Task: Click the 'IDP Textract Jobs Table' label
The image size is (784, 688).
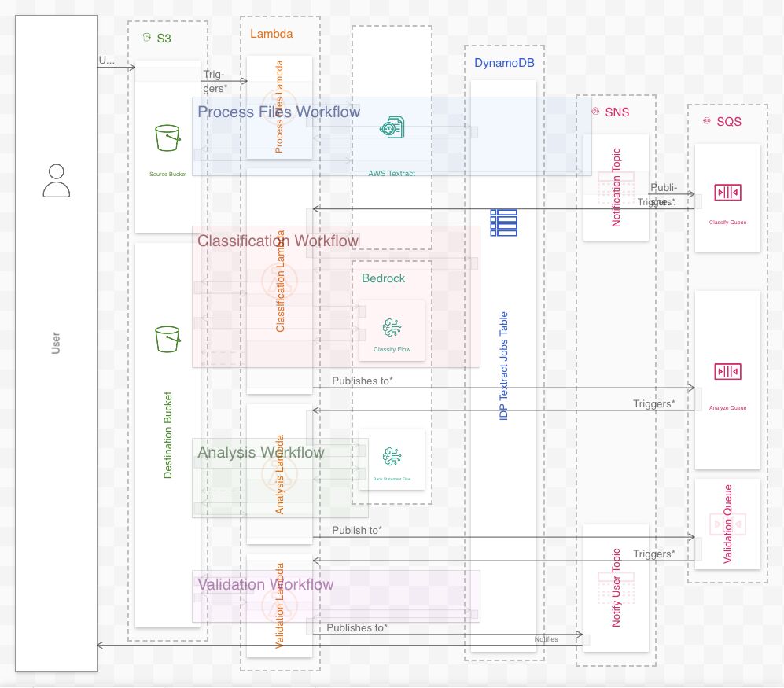Action: pos(503,366)
